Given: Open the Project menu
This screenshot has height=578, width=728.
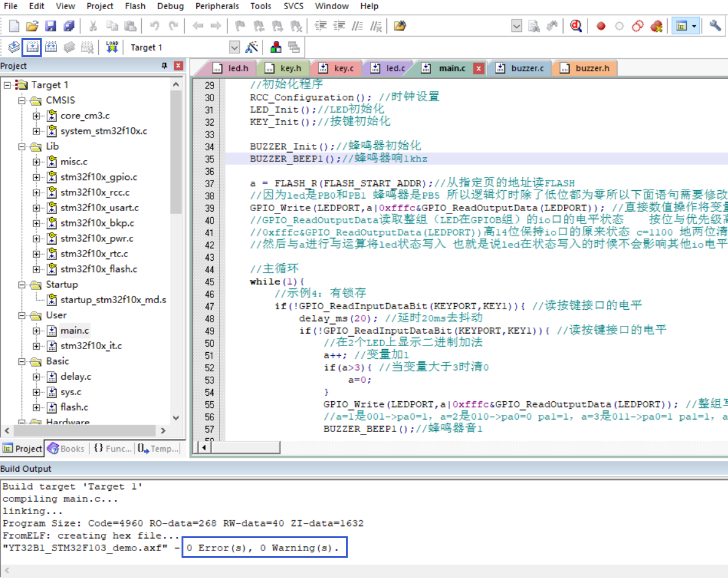Looking at the screenshot, I should [100, 6].
